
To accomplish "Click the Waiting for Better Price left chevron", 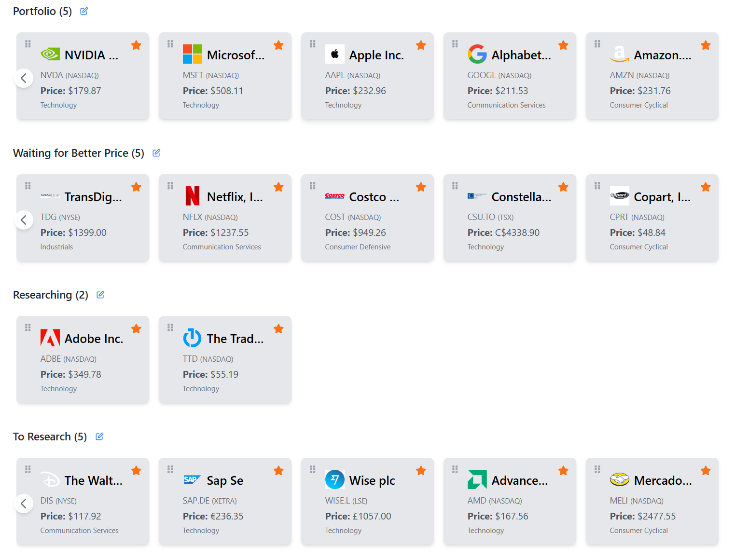I will pyautogui.click(x=24, y=220).
